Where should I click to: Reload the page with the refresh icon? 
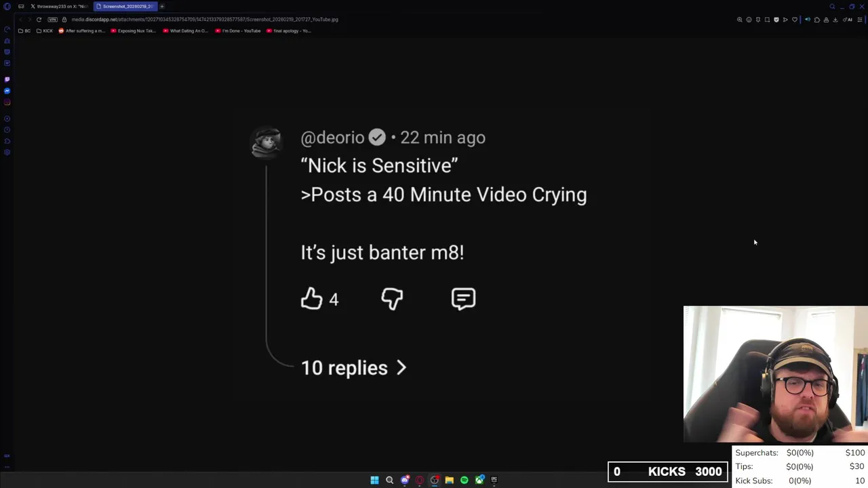click(39, 20)
